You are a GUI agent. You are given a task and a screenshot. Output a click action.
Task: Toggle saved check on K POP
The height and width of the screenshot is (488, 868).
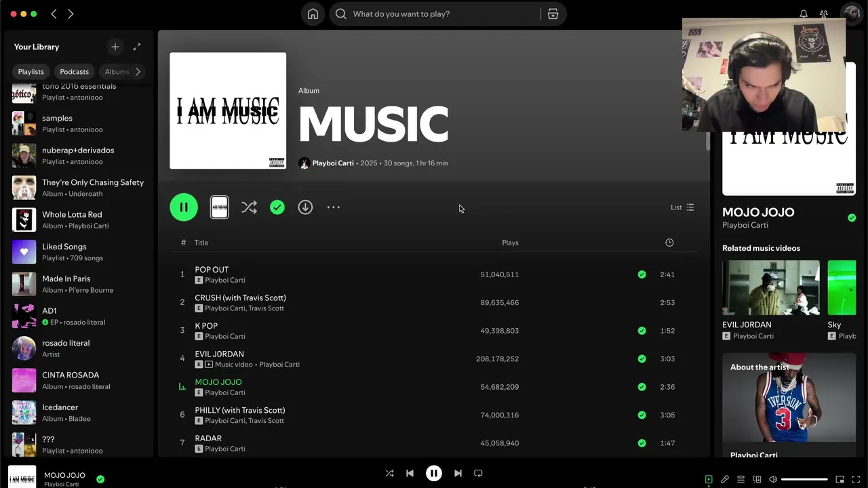(642, 331)
